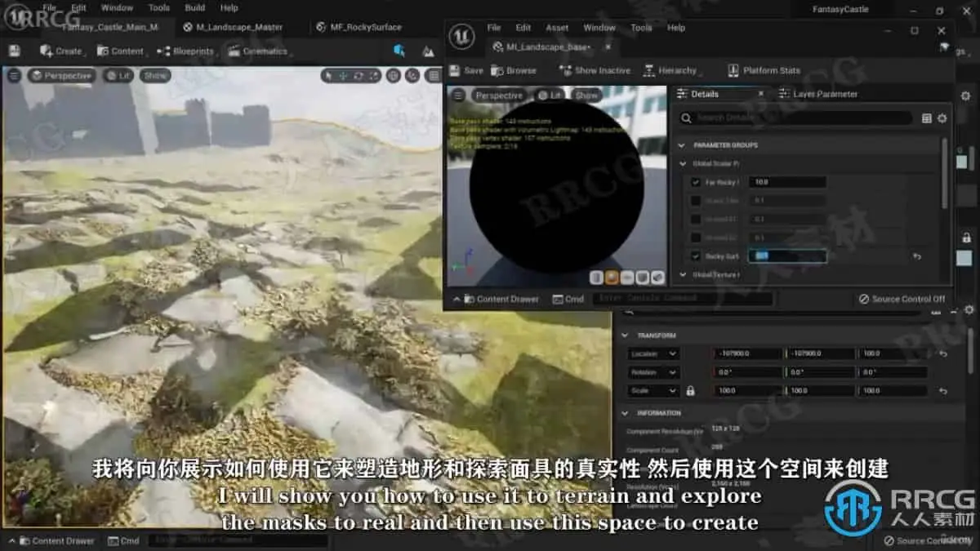Close the Details tab
Image resolution: width=980 pixels, height=551 pixels.
coord(760,94)
